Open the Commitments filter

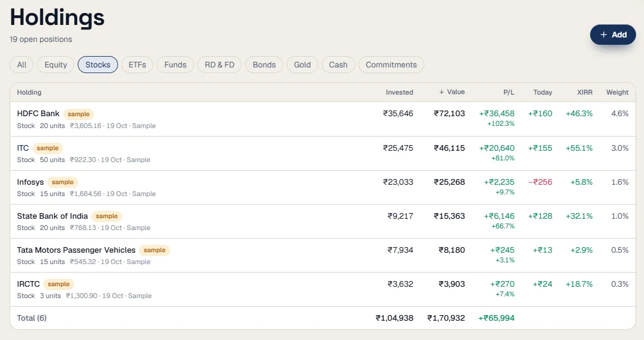pyautogui.click(x=392, y=65)
